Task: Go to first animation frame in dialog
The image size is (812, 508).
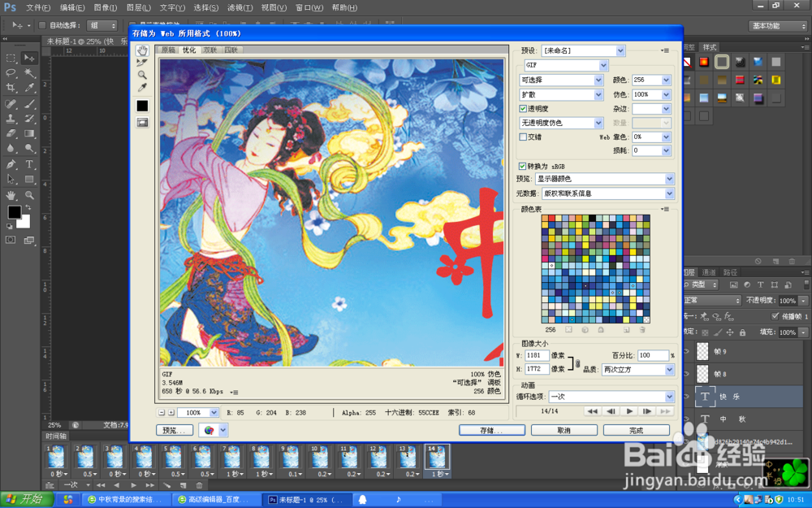Action: [593, 411]
